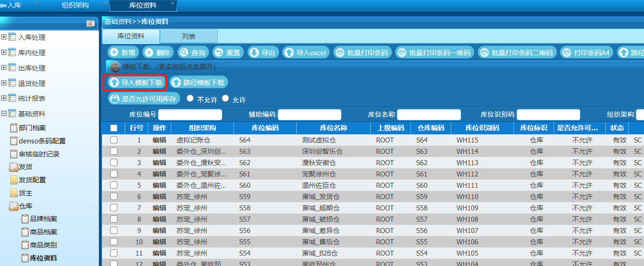Expand the 模板下载 more-buttons chevron
This screenshot has width=644, height=266.
coord(116,66)
